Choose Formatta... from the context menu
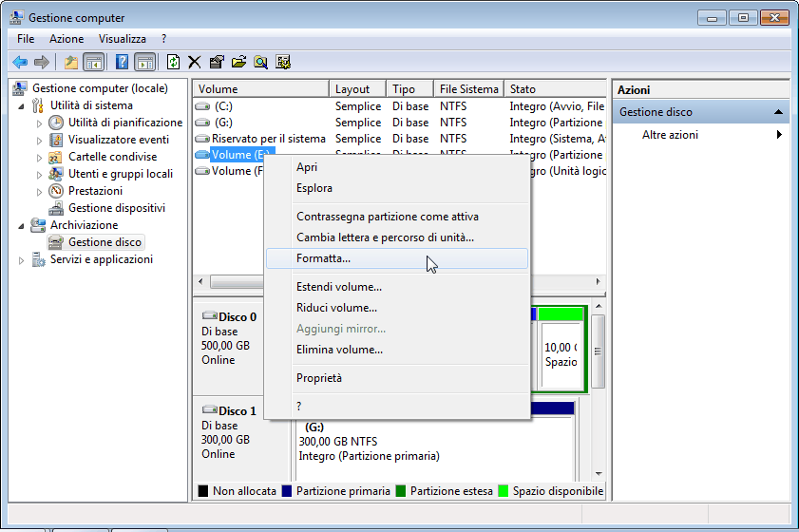This screenshot has width=799, height=532. (x=397, y=258)
